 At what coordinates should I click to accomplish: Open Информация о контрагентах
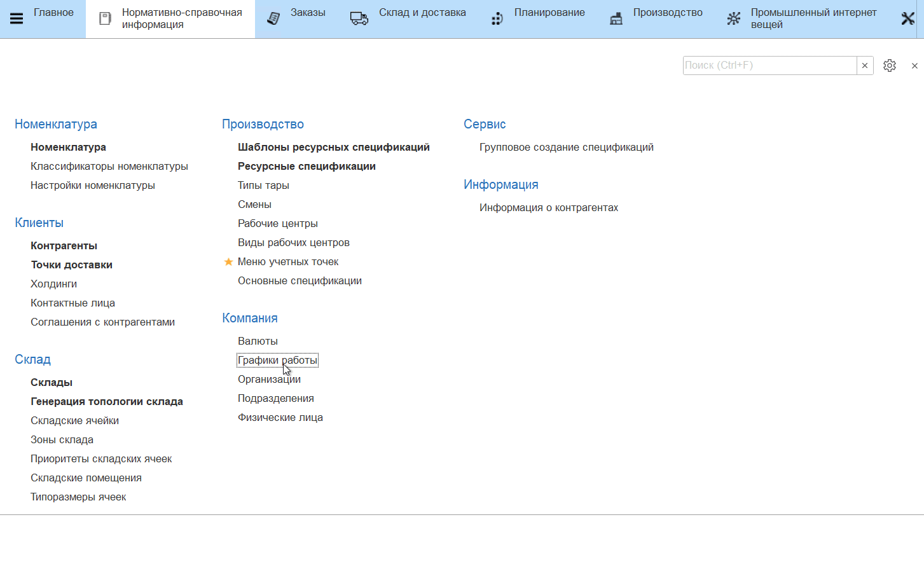(549, 207)
